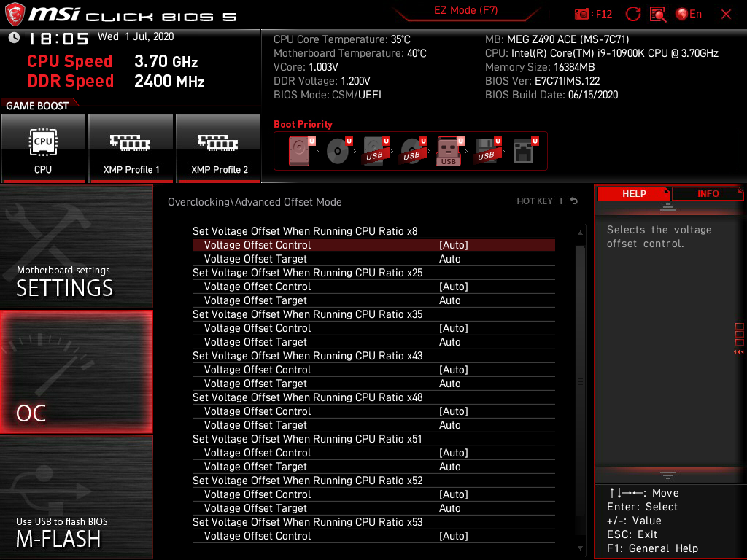Click the CD/DVD icon in Boot Priority
Viewport: 747px width, 560px height.
click(x=337, y=150)
